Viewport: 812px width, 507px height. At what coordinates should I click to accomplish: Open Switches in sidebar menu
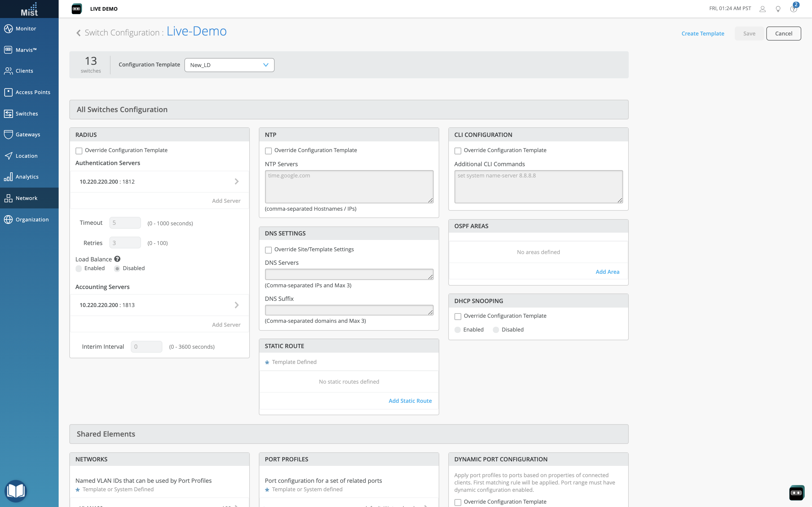coord(27,114)
